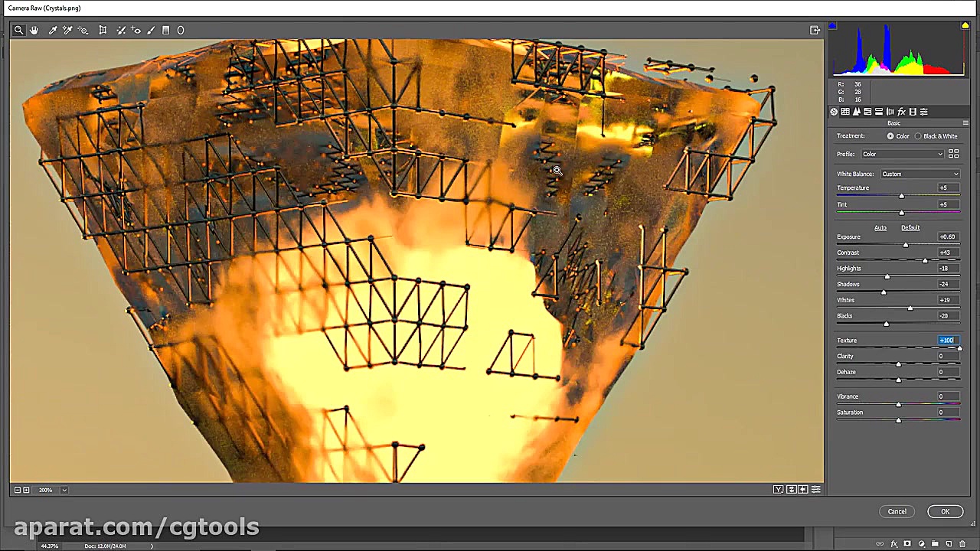
Task: Click the Contrast slider handle
Action: click(x=925, y=261)
